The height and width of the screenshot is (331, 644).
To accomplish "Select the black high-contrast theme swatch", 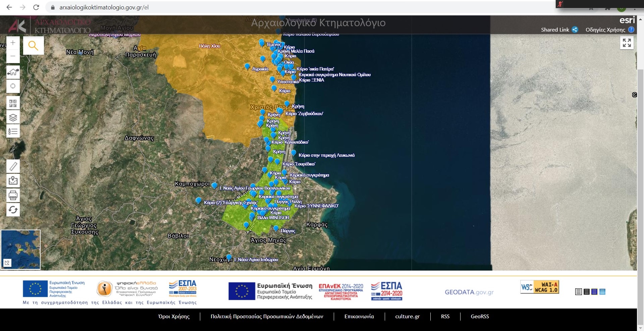I will [586, 292].
